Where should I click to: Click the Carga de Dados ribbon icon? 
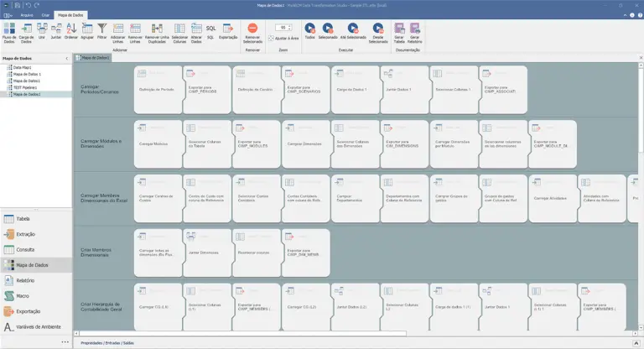click(x=25, y=32)
